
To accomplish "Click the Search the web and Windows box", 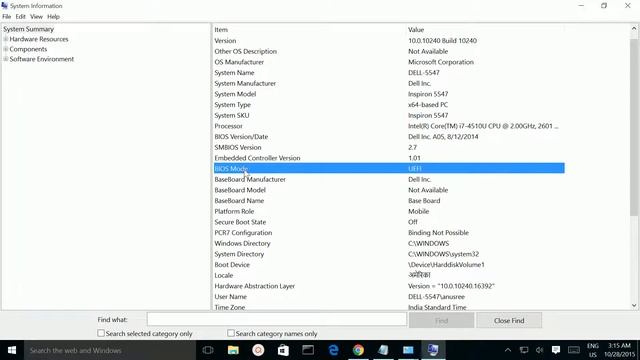I will tap(110, 350).
